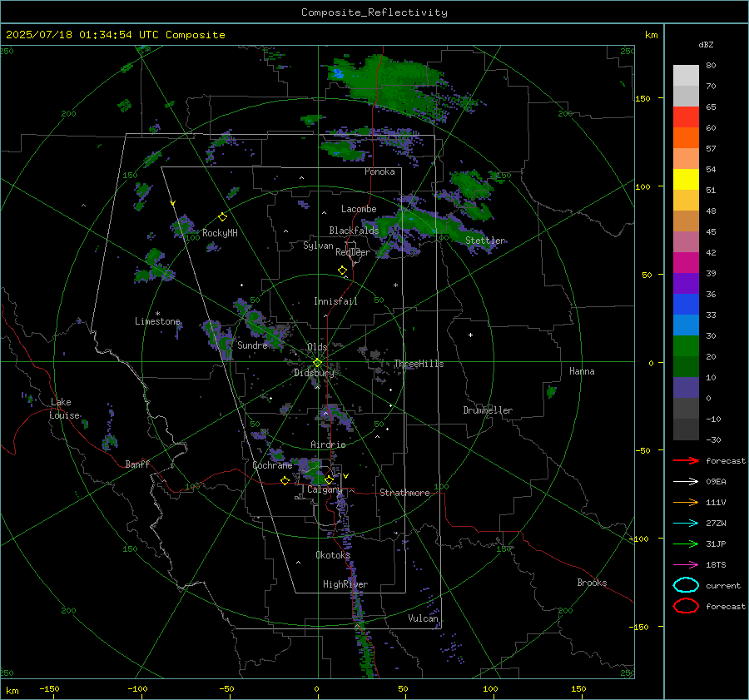The image size is (749, 700).
Task: Click the -150 tick on bottom axis
Action: click(x=49, y=688)
